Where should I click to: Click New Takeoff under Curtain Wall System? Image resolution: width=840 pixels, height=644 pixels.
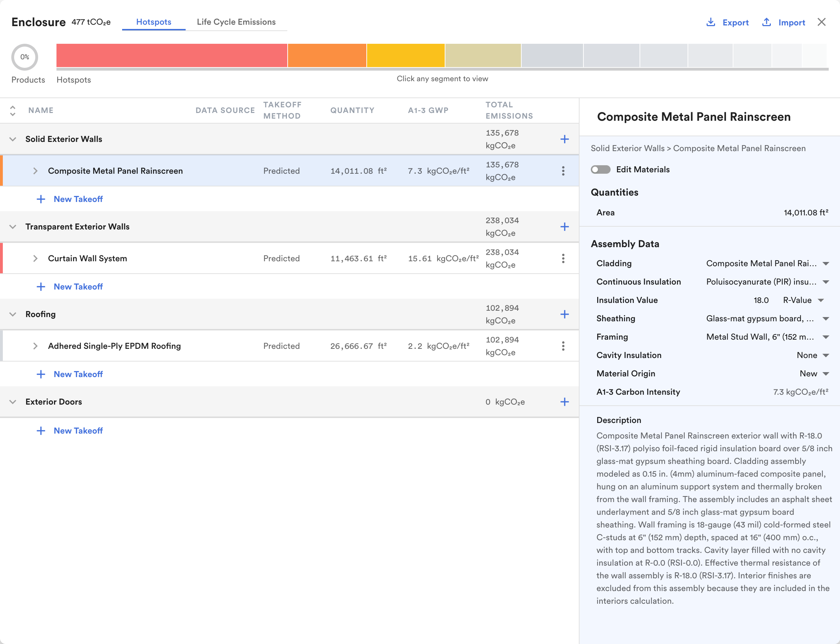[x=70, y=287]
